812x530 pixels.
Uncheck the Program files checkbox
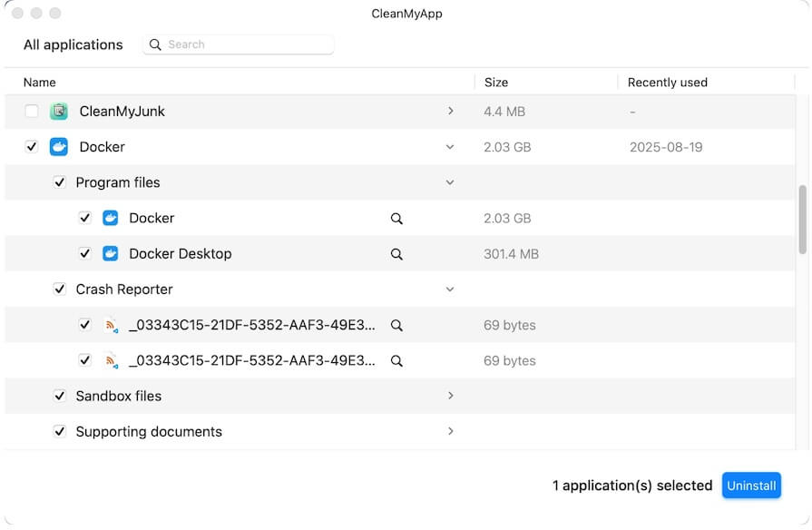[x=60, y=182]
